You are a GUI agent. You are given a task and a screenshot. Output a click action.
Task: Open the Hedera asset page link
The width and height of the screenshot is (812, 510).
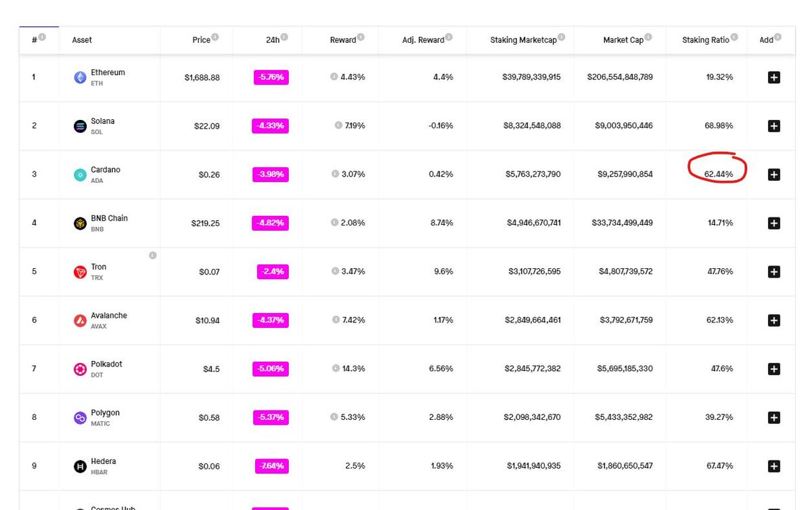tap(104, 461)
